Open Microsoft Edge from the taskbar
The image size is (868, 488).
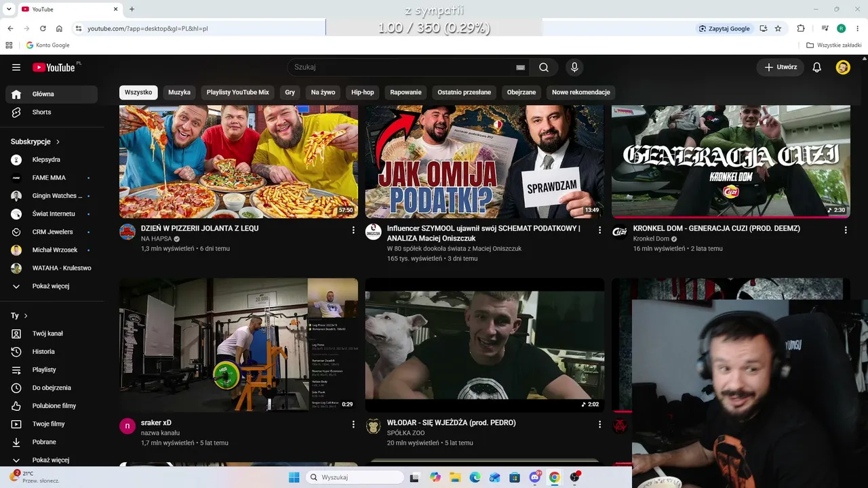(x=475, y=477)
